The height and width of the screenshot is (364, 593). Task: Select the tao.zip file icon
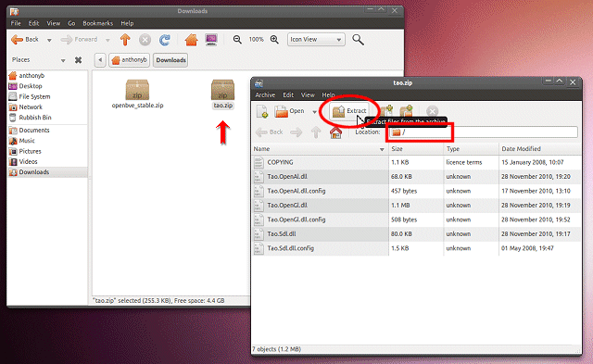coord(222,90)
